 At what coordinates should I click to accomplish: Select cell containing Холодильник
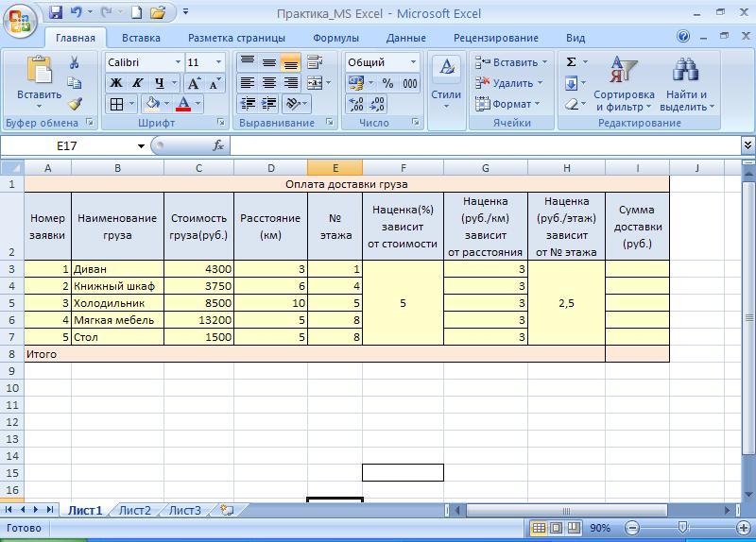117,303
